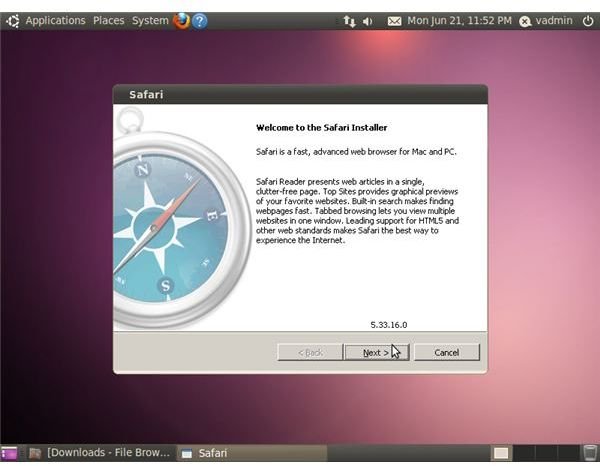Click the version text 5.33.16.0
This screenshot has height=466, width=600.
pyautogui.click(x=388, y=325)
